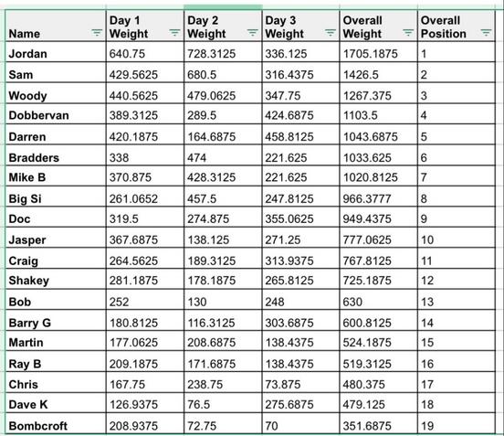The width and height of the screenshot is (504, 436).
Task: Click Dobbervan's Day 1 weight cell
Action: point(145,113)
